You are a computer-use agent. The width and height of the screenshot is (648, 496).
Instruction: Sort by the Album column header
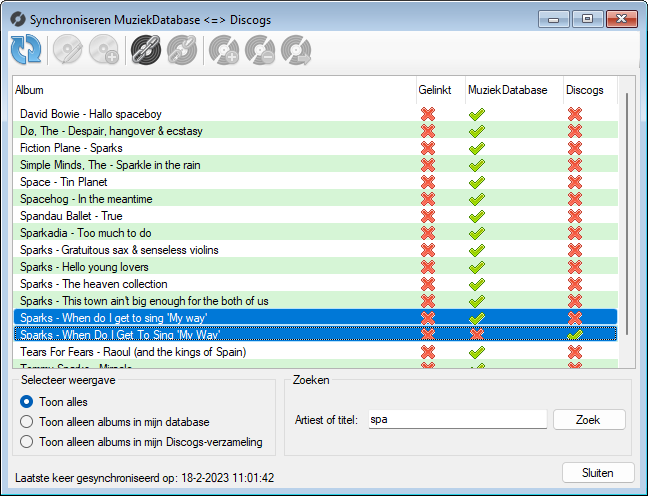tap(214, 90)
